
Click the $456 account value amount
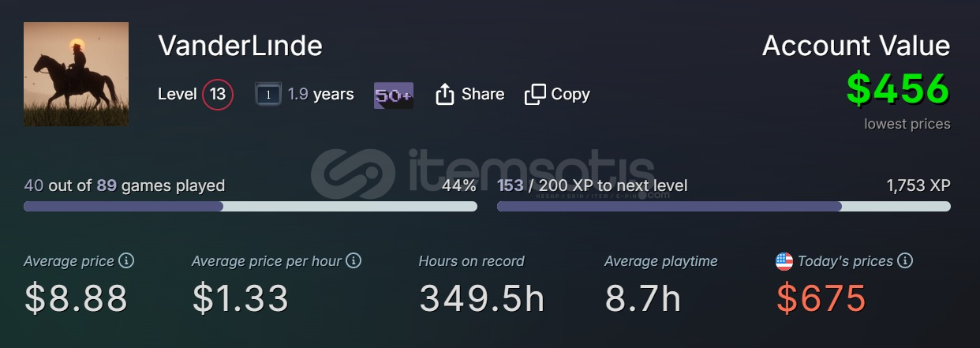(898, 88)
